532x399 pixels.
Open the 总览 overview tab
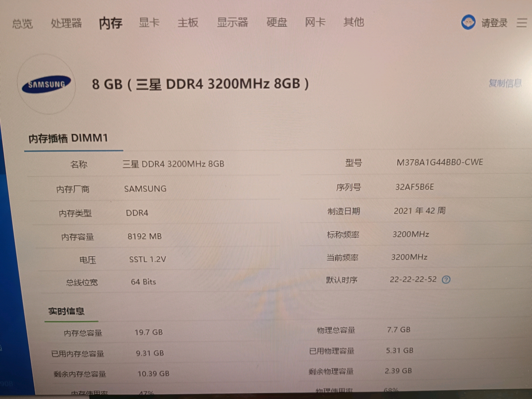click(22, 24)
